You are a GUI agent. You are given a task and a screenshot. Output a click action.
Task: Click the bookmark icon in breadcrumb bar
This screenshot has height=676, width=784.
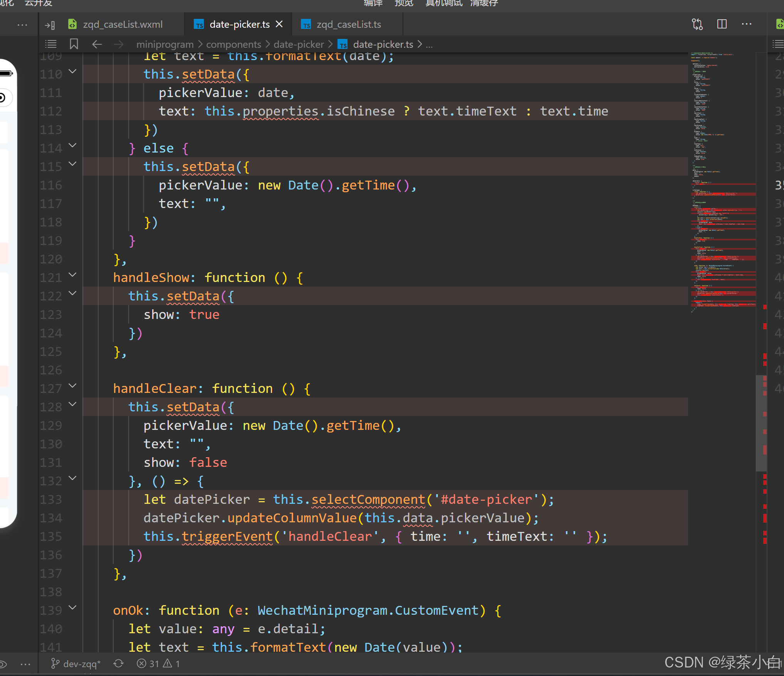[x=74, y=44]
